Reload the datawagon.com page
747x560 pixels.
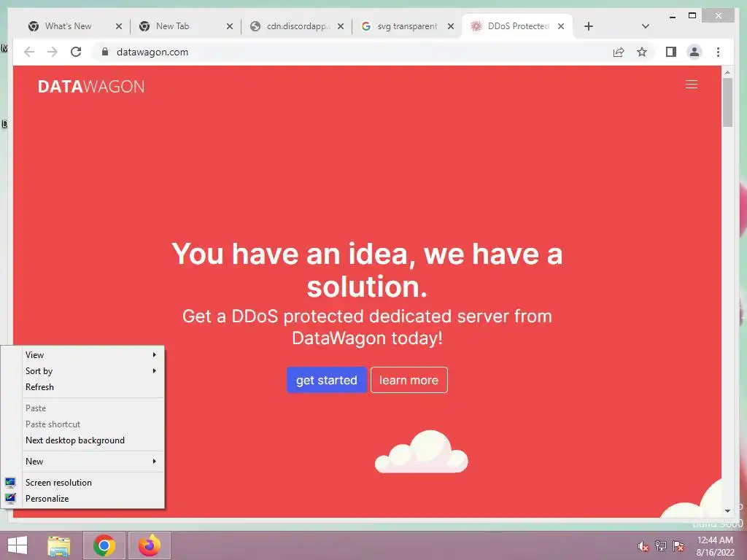(x=76, y=52)
